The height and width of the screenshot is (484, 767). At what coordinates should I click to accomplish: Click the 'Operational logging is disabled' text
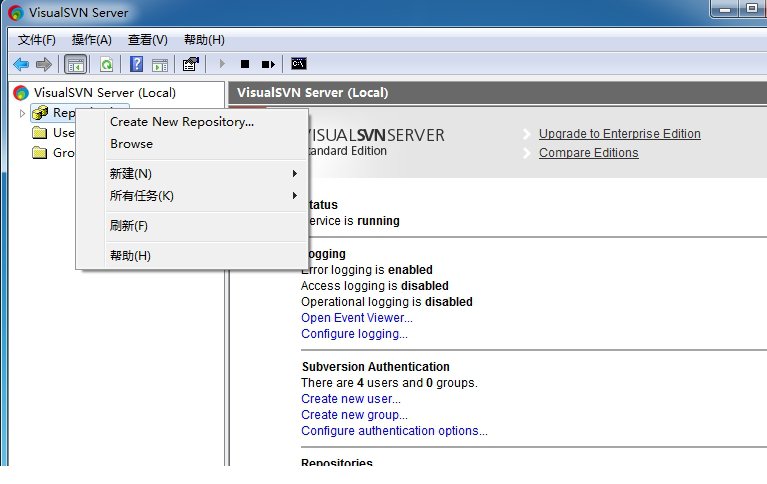(386, 302)
